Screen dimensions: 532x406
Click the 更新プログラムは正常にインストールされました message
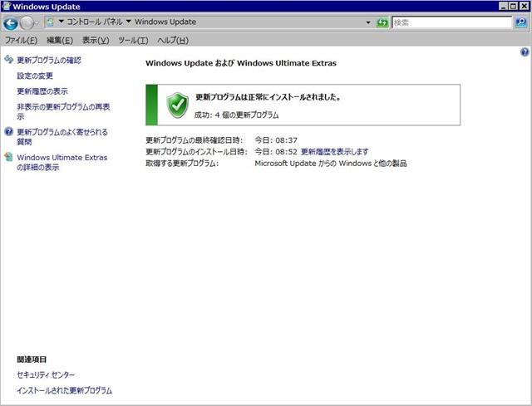click(268, 97)
